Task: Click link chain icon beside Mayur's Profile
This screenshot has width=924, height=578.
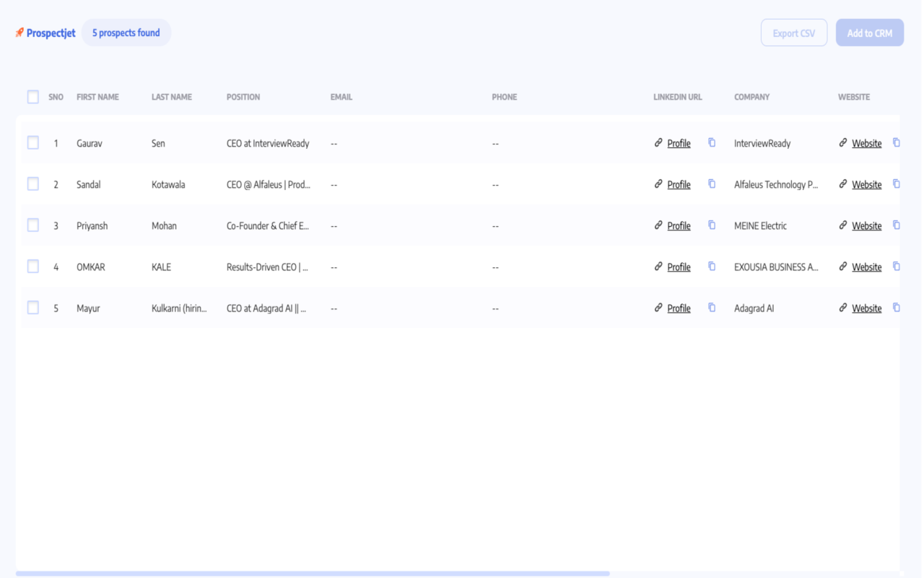Action: [x=658, y=308]
